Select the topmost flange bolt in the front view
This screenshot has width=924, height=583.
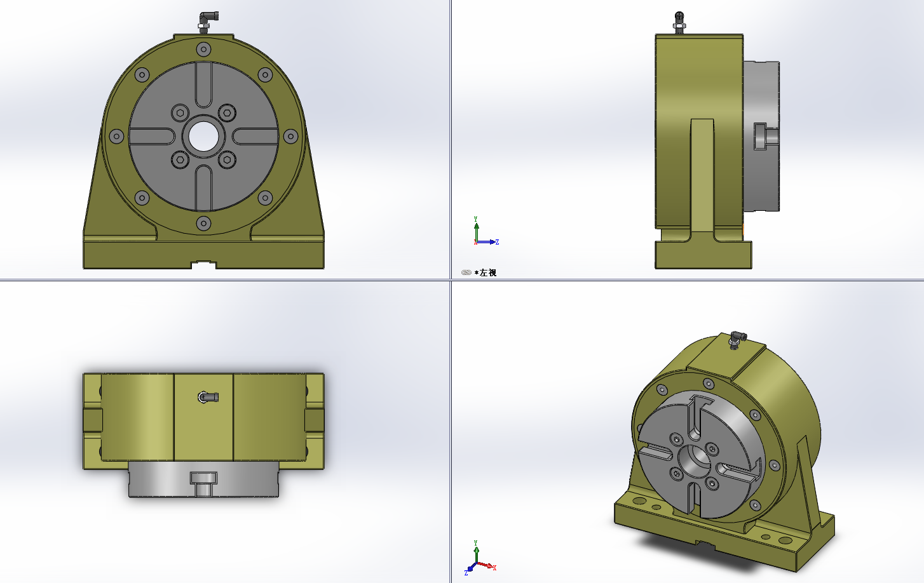pyautogui.click(x=203, y=49)
